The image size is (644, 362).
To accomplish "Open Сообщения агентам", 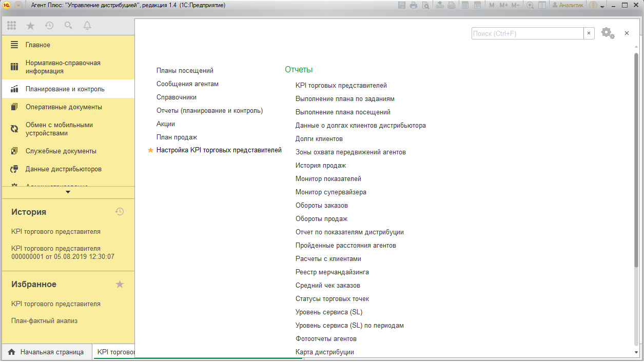I will 187,84.
